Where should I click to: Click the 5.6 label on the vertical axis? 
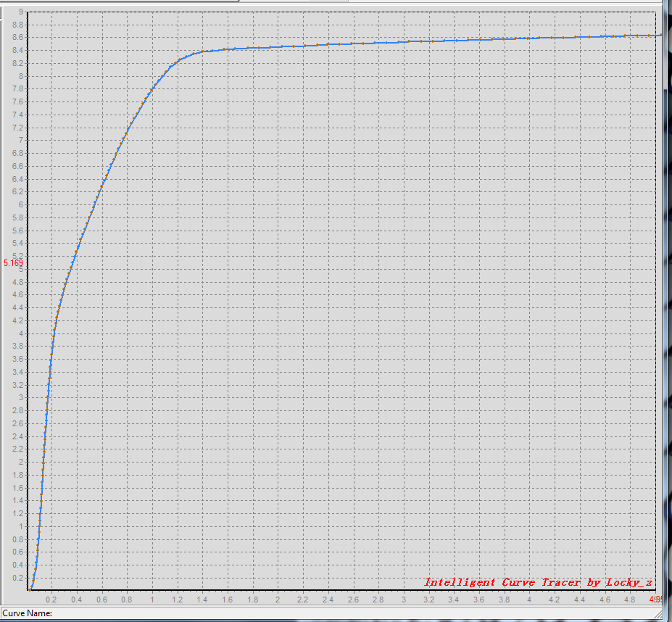(x=17, y=231)
